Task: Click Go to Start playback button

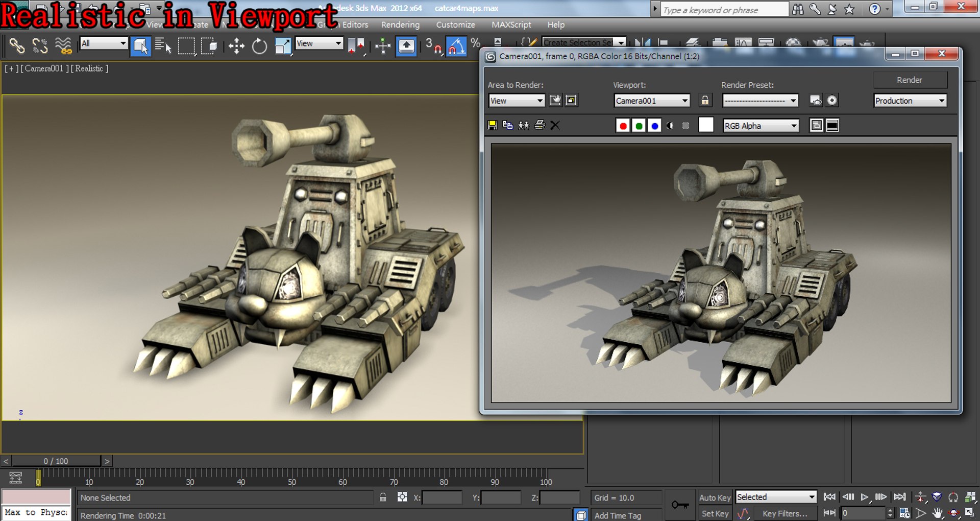Action: pos(829,497)
